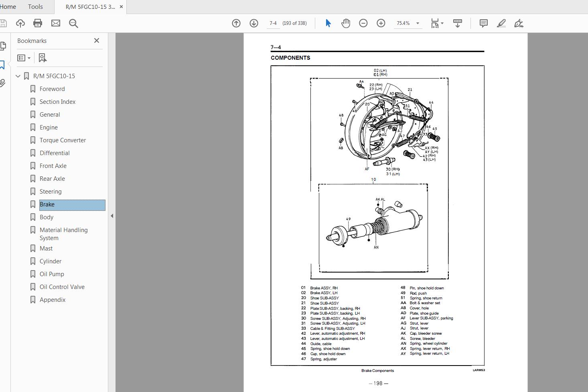This screenshot has height=392, width=588.
Task: Click Zoom out minus icon
Action: pyautogui.click(x=363, y=23)
